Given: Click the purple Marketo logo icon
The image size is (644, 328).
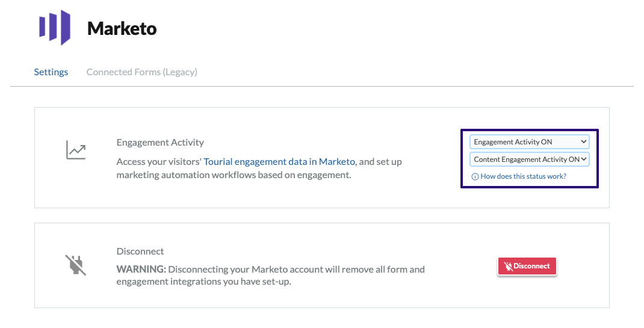Looking at the screenshot, I should point(55,28).
